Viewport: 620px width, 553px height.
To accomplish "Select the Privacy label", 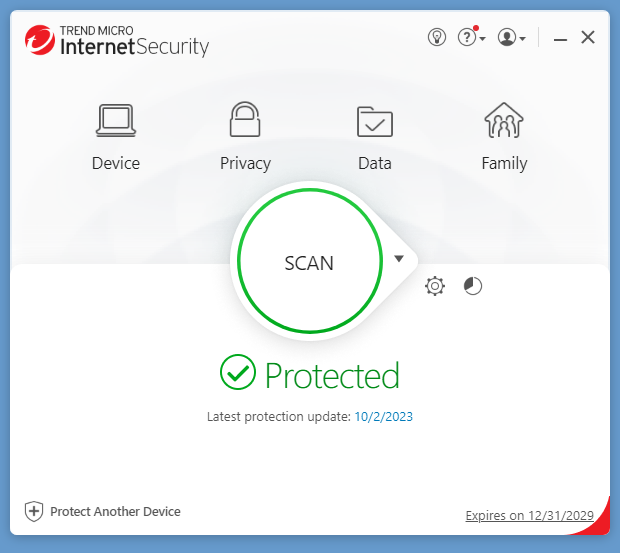I will coord(245,163).
